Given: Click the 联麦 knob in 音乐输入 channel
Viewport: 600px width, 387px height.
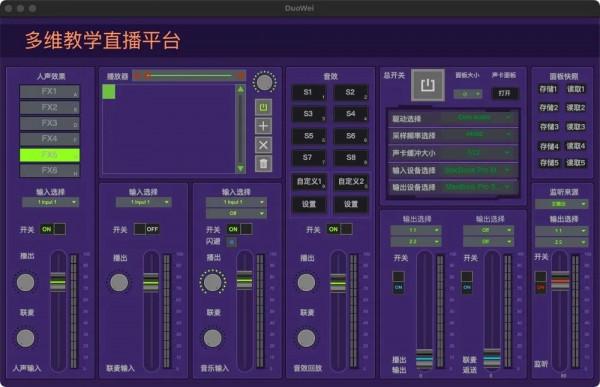Looking at the screenshot, I should (x=213, y=338).
